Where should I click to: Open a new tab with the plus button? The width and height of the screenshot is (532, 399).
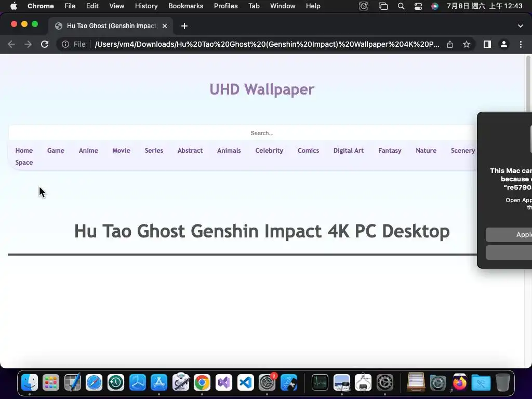[184, 26]
